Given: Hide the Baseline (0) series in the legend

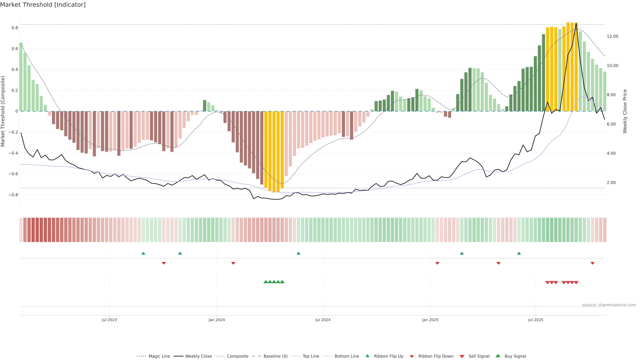Looking at the screenshot, I should tap(276, 356).
